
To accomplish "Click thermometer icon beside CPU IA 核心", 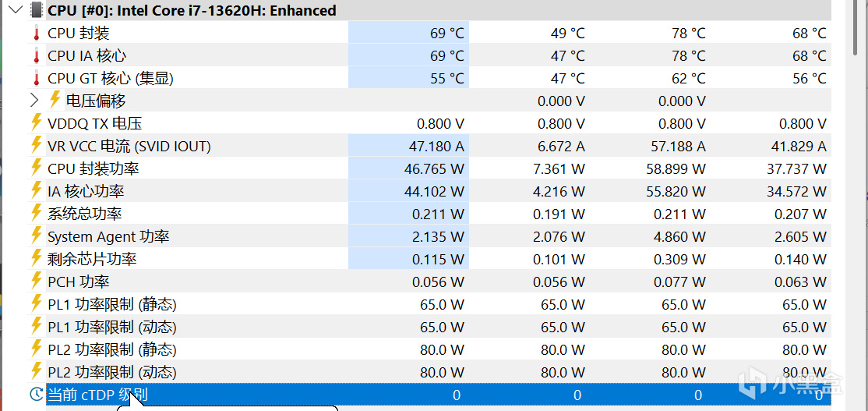I will tap(37, 56).
